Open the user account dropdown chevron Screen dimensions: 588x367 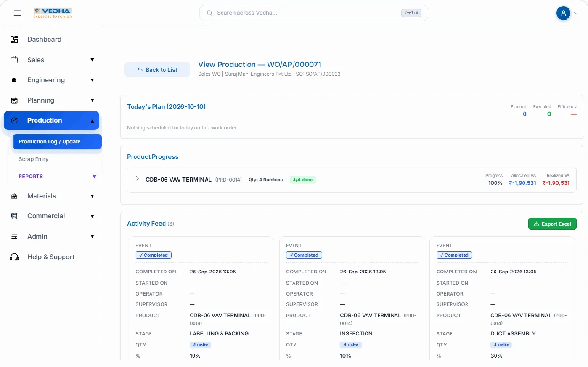576,13
